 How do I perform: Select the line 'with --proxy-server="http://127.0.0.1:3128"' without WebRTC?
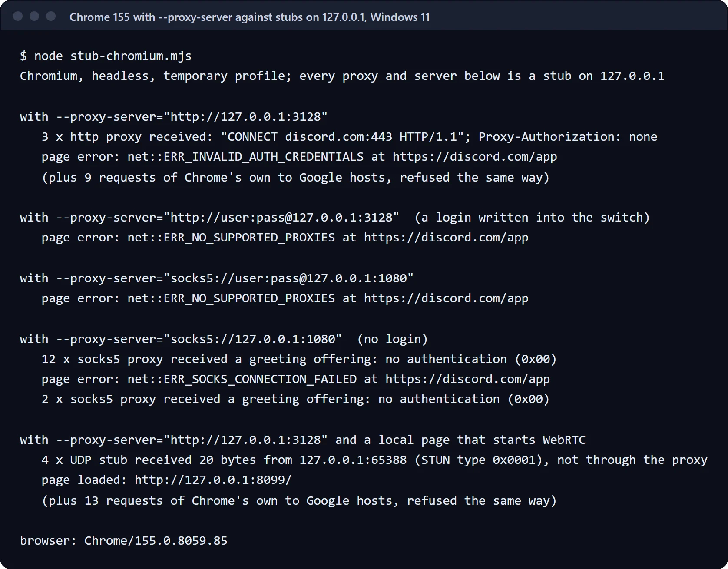coord(173,117)
